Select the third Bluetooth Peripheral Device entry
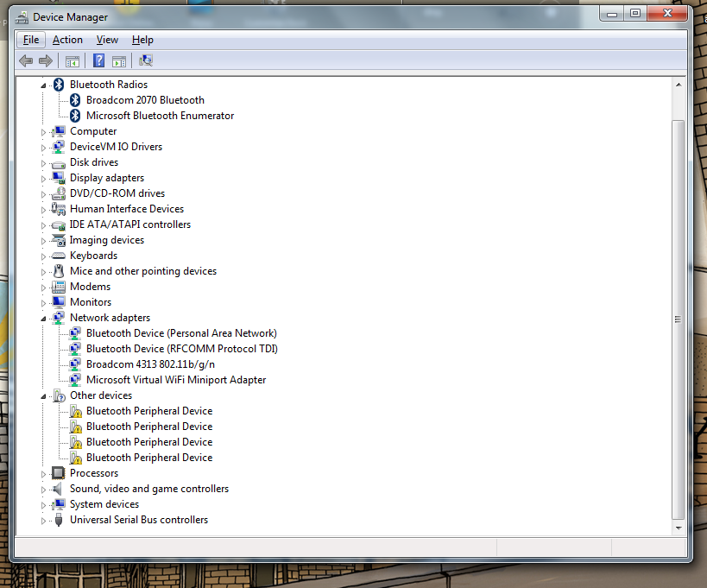The height and width of the screenshot is (588, 707). (x=149, y=442)
